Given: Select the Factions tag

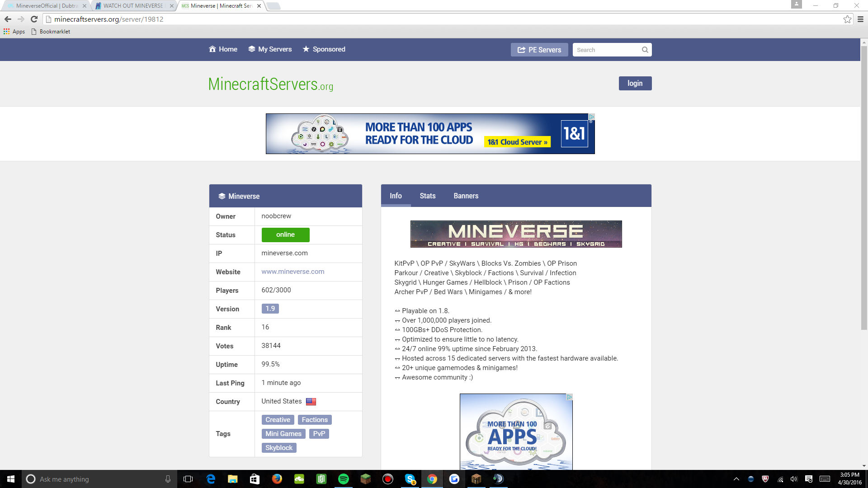Looking at the screenshot, I should click(315, 420).
